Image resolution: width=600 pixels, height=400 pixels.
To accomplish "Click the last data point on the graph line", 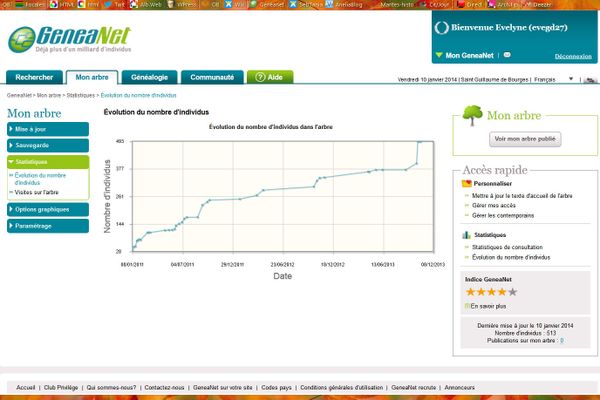I will (421, 142).
